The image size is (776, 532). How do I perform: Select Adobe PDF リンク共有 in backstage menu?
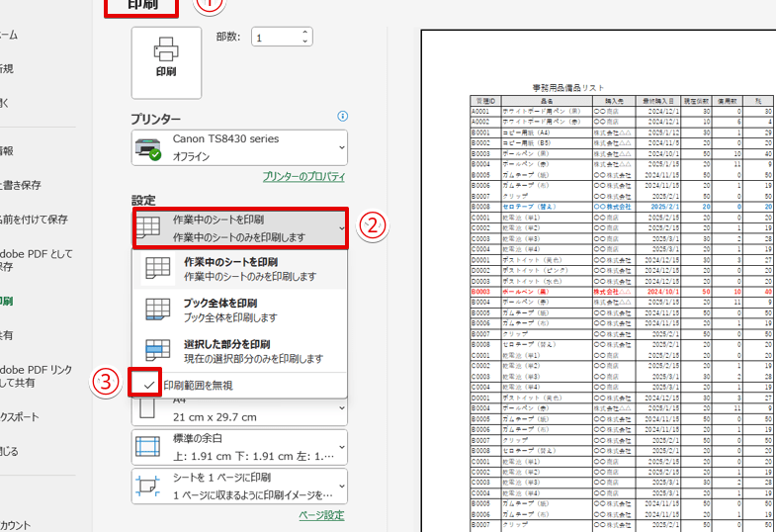(37, 376)
